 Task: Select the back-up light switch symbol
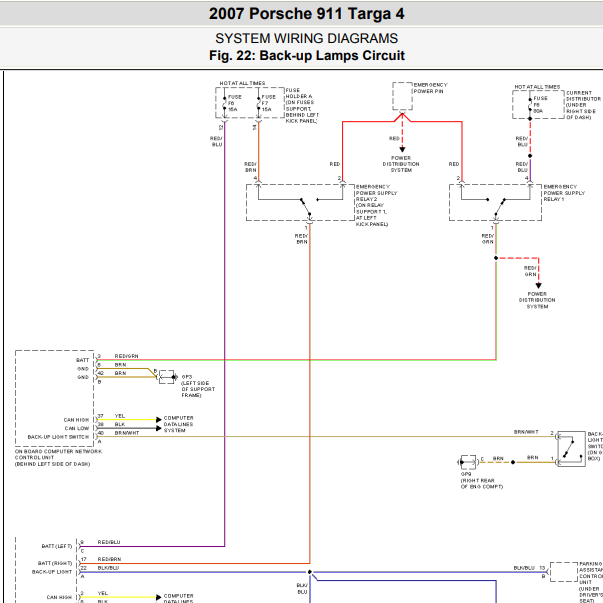[571, 449]
